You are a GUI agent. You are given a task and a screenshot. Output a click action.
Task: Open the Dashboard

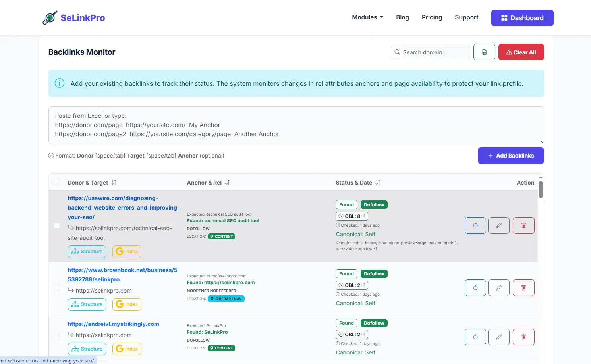pos(522,18)
